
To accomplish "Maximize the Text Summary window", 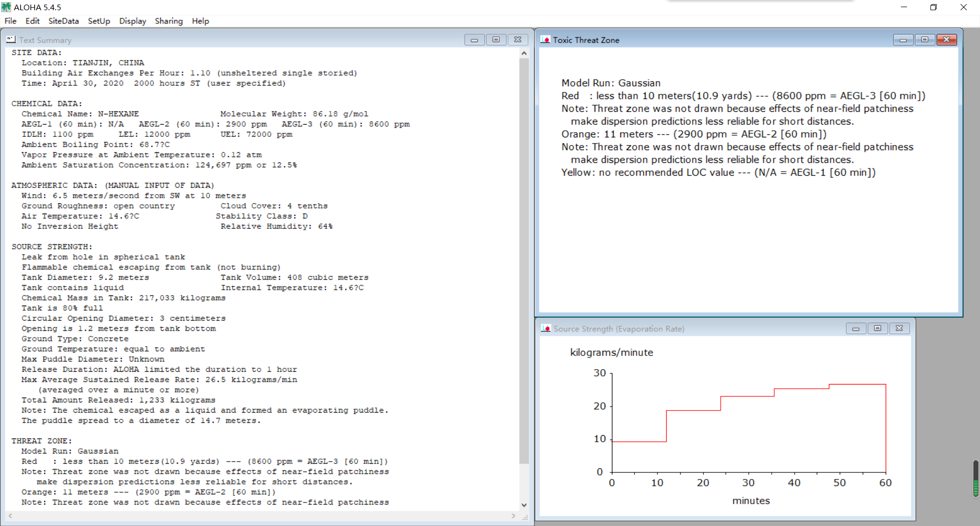I will pyautogui.click(x=496, y=39).
